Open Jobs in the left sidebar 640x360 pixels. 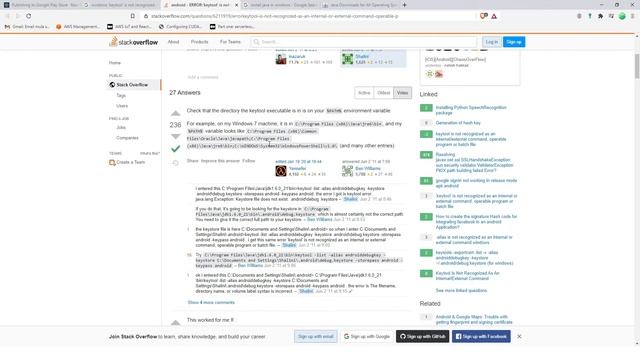pos(121,127)
